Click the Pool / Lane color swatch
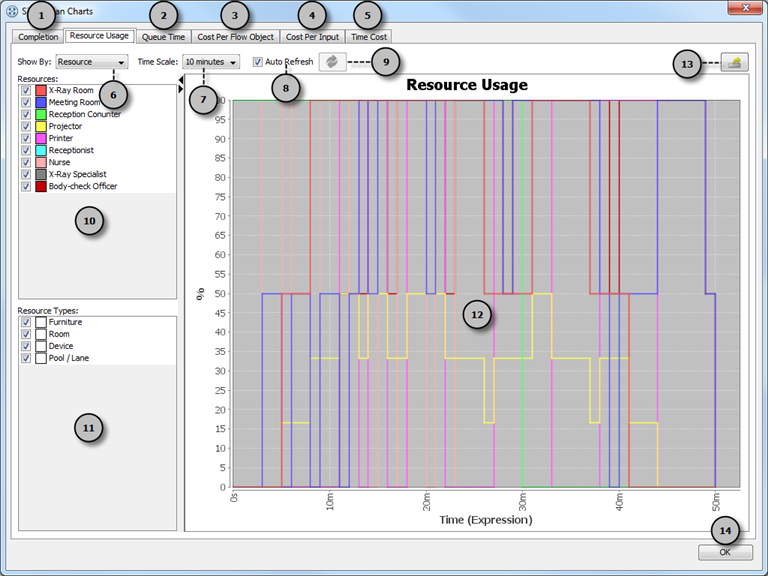Screen dimensions: 768x576 click(41, 358)
